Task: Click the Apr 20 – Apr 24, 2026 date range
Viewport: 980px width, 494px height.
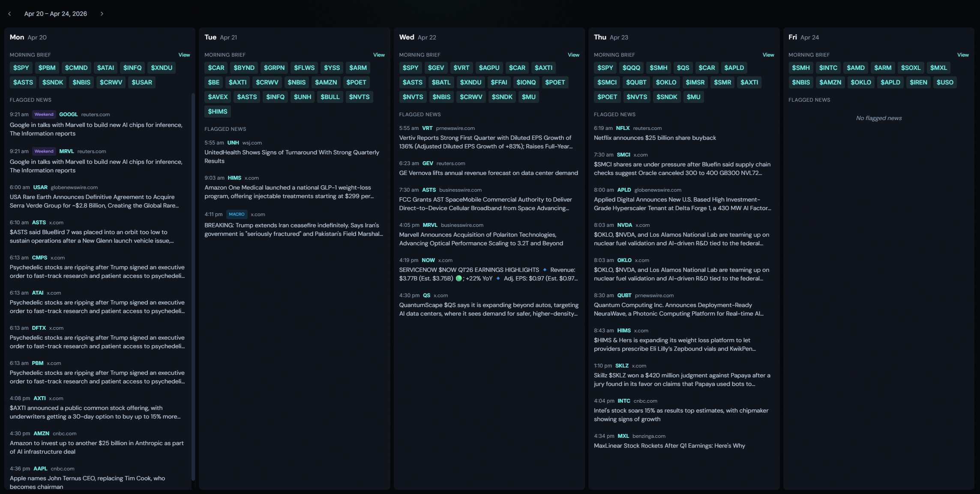Action: 56,14
